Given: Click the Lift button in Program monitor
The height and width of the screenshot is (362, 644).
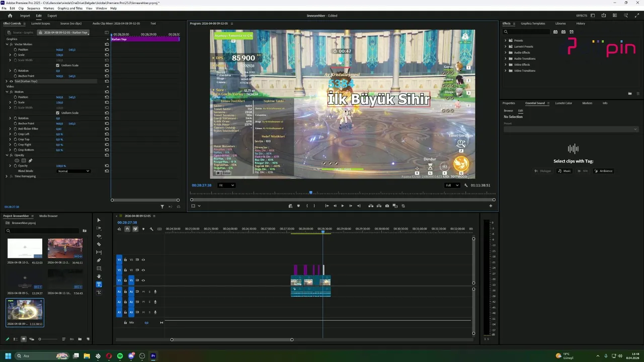Looking at the screenshot, I should click(x=371, y=206).
